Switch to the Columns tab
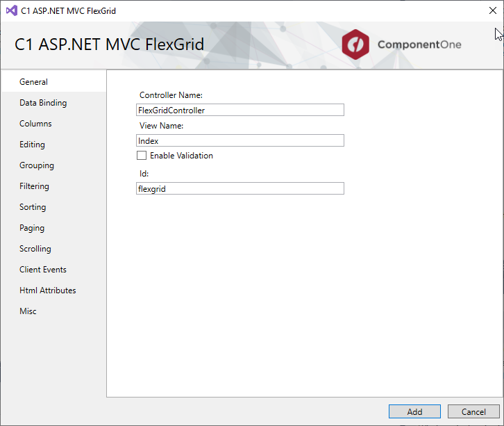 (x=35, y=124)
